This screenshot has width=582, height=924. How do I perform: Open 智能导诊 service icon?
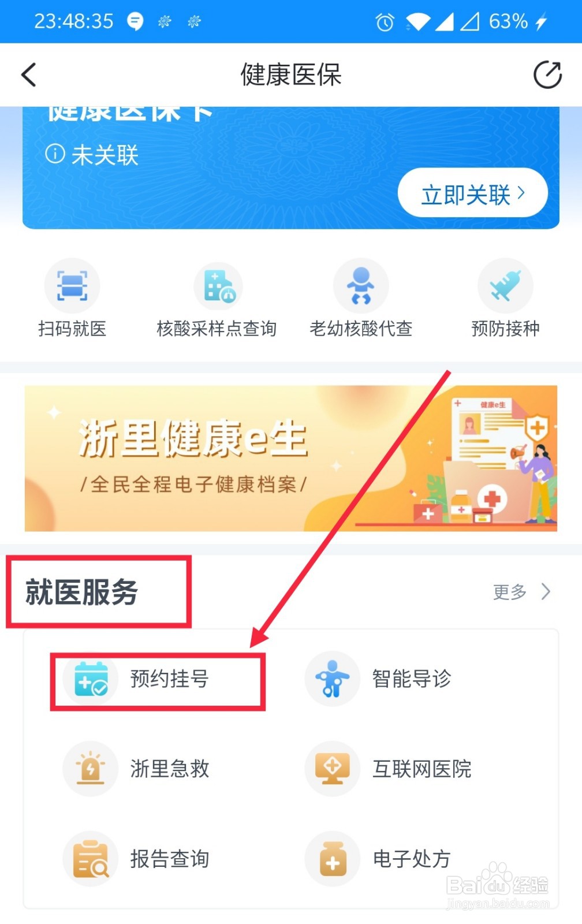click(333, 679)
